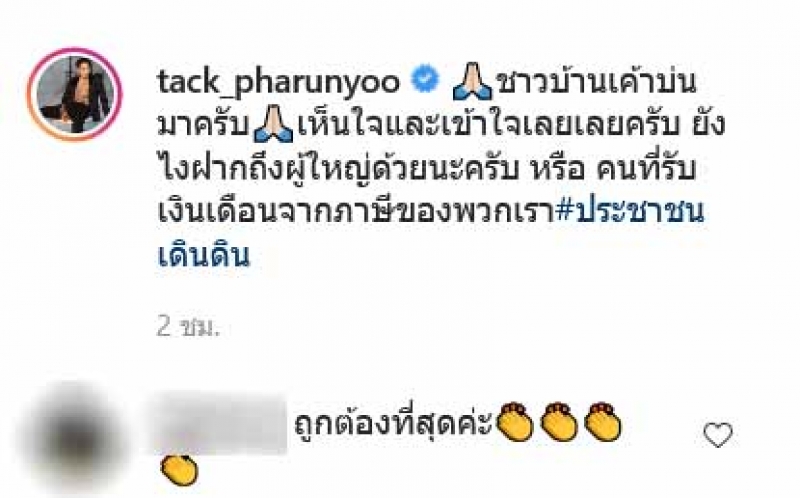This screenshot has width=800, height=498.
Task: Open the tack_pharunyoo username link
Action: 278,82
